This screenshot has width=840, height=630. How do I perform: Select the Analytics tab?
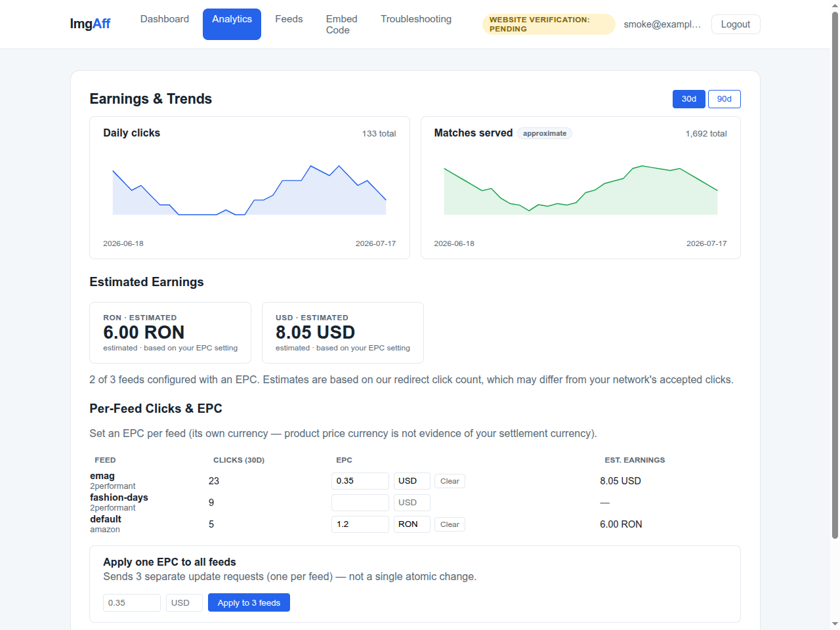[x=232, y=24]
